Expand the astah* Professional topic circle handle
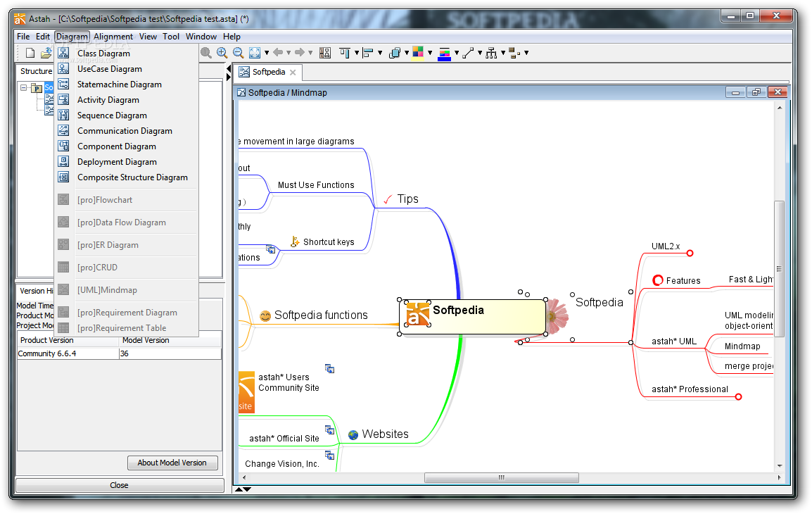This screenshot has width=812, height=514. 738,397
